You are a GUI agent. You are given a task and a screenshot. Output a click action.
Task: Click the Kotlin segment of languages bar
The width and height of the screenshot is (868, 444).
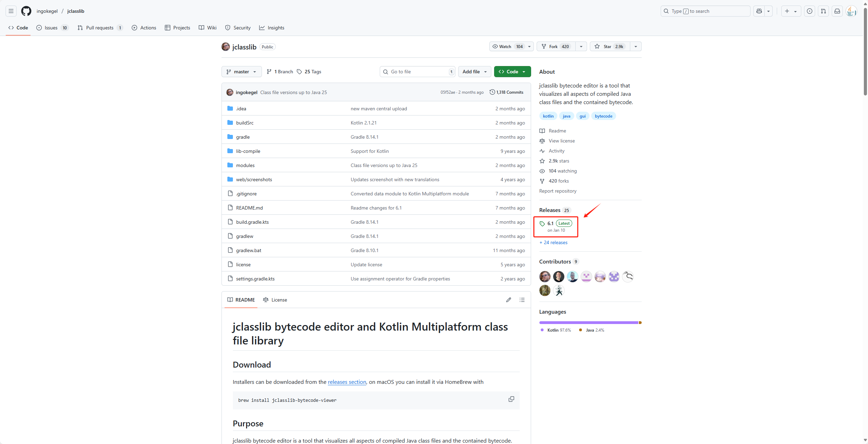pyautogui.click(x=589, y=323)
